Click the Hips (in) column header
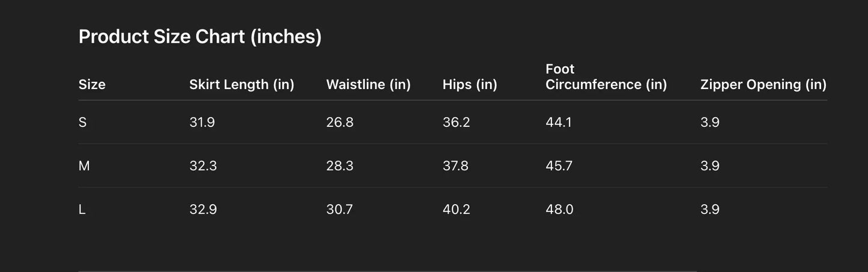This screenshot has width=868, height=272. [470, 85]
